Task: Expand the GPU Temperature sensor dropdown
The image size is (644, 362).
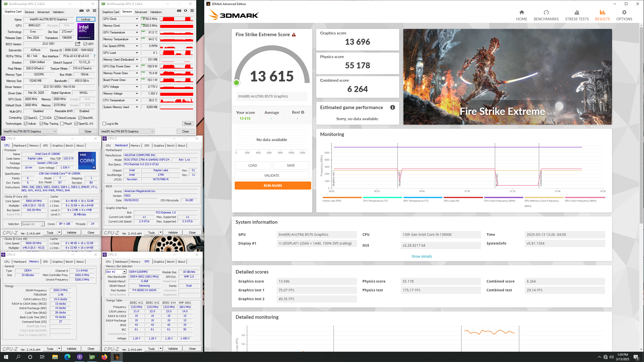Action: click(137, 32)
